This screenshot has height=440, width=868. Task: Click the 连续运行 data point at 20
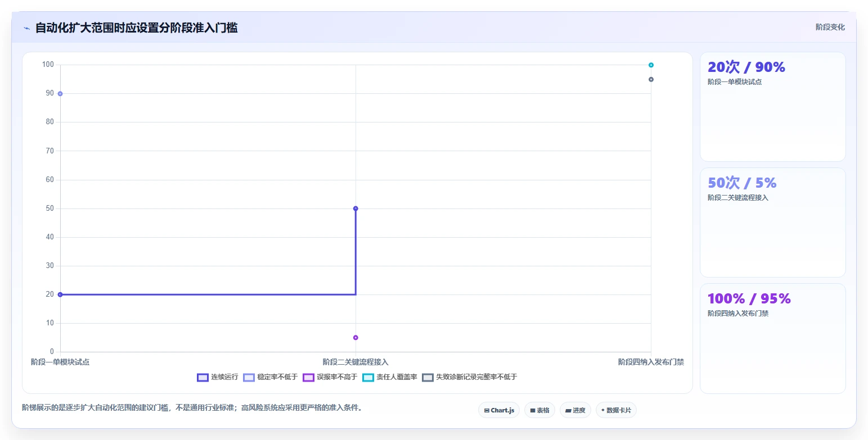[60, 294]
